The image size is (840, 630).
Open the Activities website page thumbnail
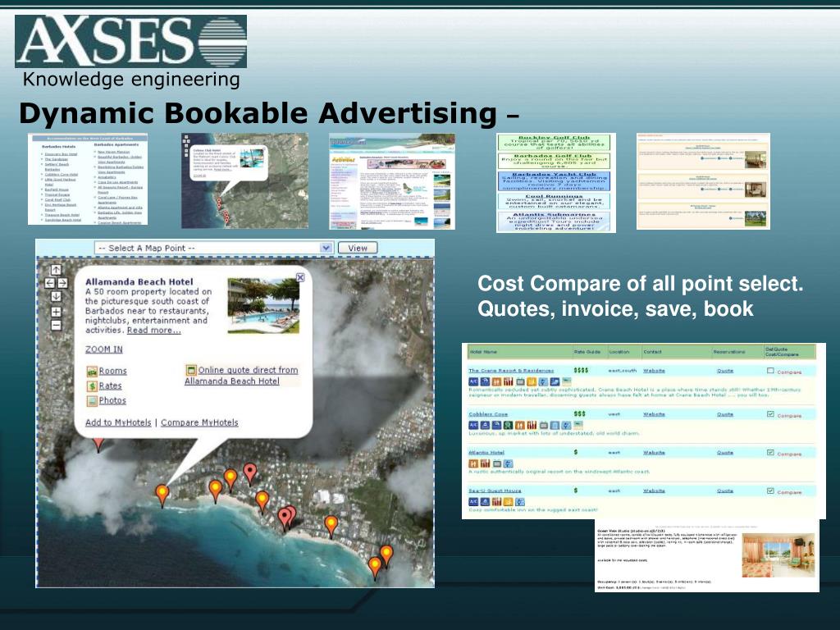pyautogui.click(x=392, y=181)
